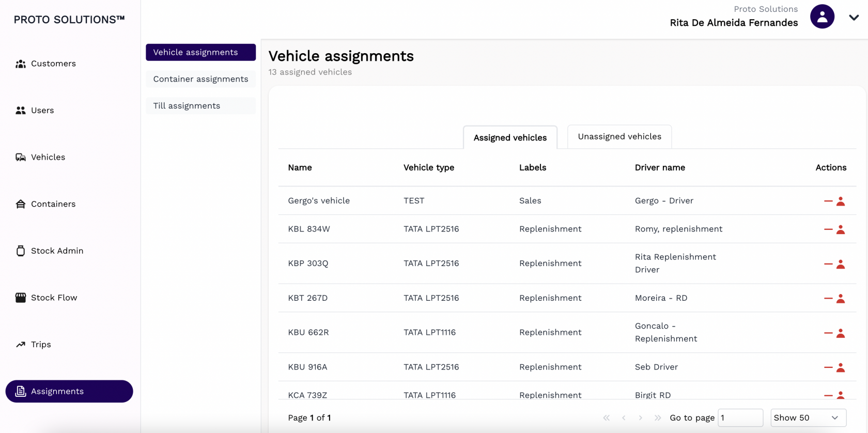Click the KBT 267D name cell
This screenshot has width=868, height=433.
click(x=308, y=298)
